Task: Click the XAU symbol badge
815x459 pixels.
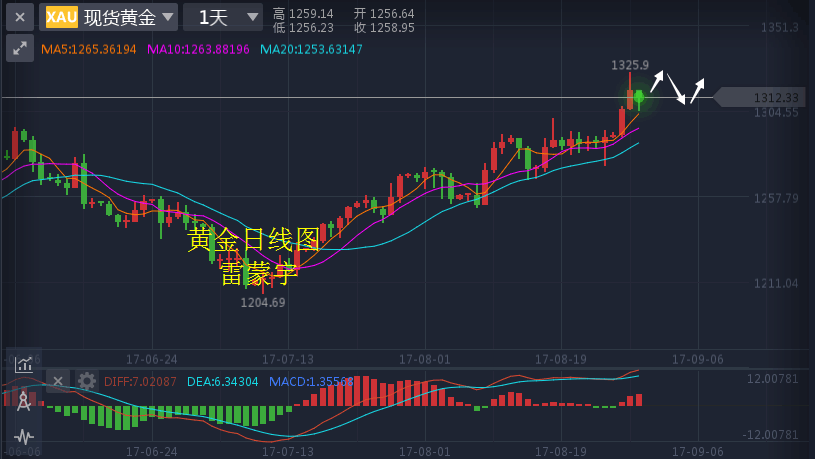Action: [x=61, y=17]
